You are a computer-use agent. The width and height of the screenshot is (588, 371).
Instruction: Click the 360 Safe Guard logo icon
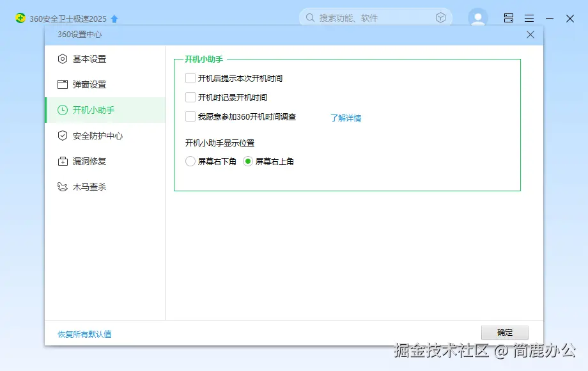coord(20,18)
